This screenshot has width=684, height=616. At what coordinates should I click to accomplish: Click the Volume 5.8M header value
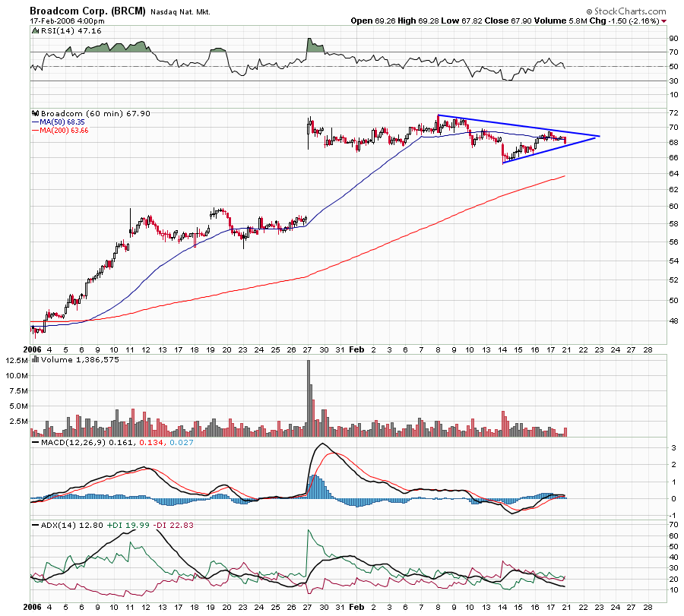pyautogui.click(x=560, y=21)
